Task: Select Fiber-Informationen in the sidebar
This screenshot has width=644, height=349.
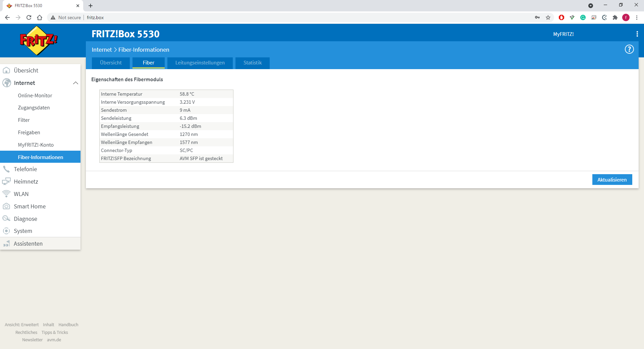Action: 40,157
